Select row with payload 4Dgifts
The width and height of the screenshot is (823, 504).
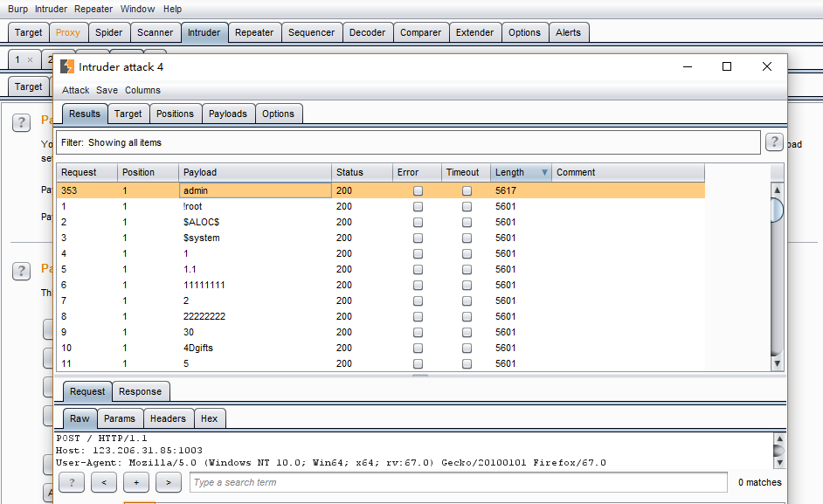tap(381, 348)
